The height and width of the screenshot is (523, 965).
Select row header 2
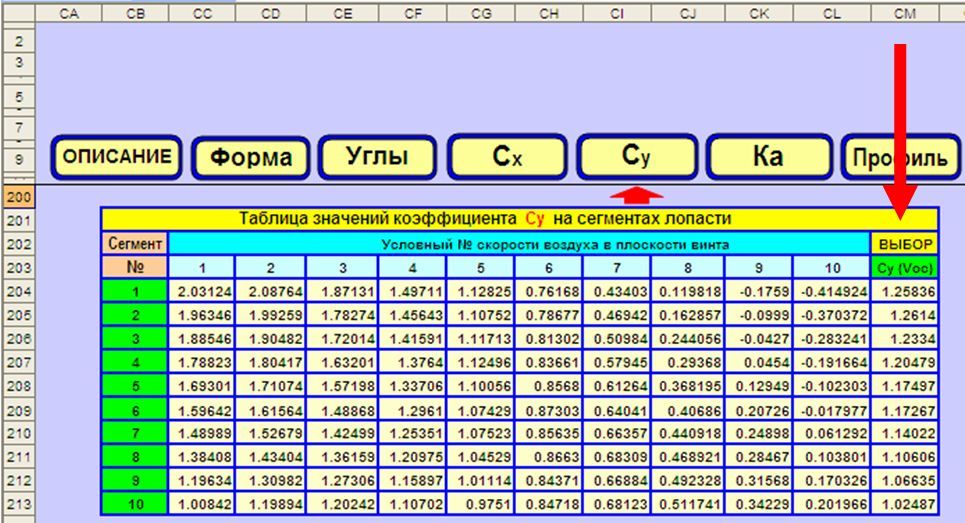pos(18,41)
